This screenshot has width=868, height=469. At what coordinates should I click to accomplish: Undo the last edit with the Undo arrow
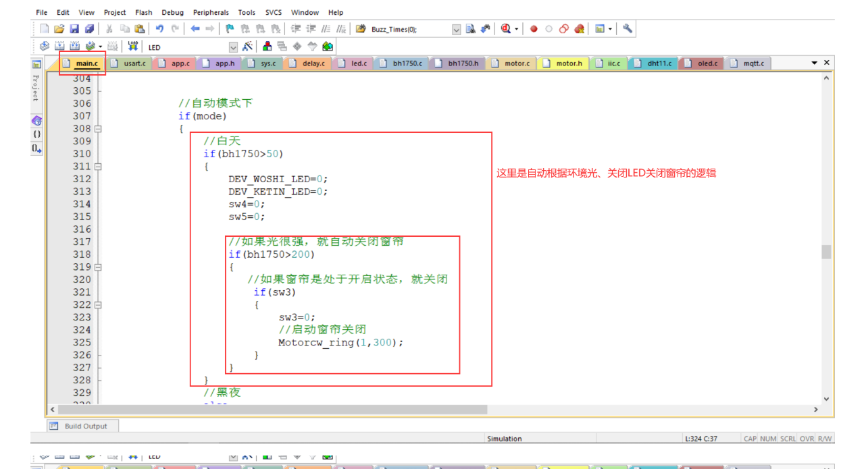[159, 29]
